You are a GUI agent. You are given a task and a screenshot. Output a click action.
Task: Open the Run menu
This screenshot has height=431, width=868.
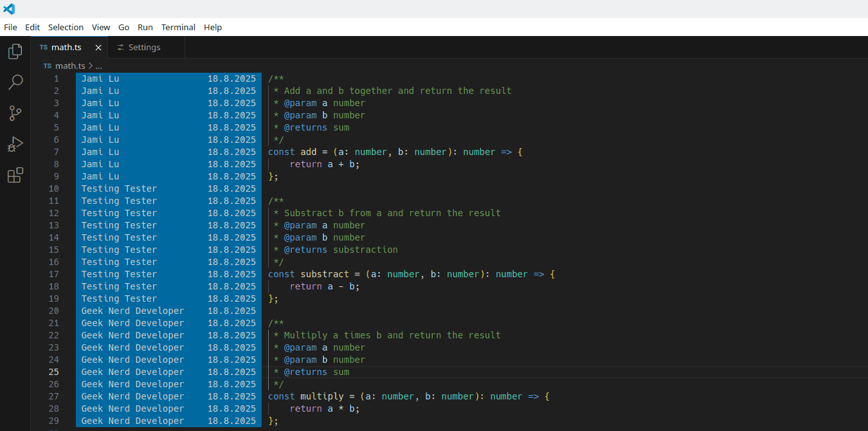coord(145,27)
